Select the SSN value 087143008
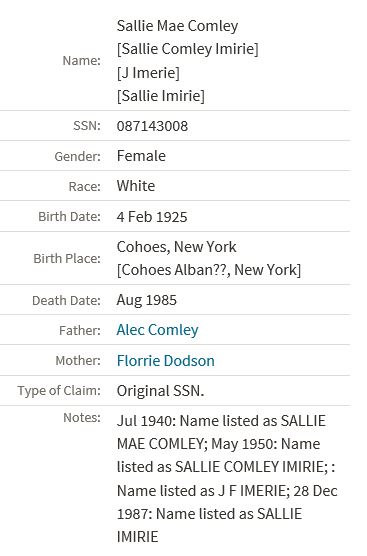 152,126
